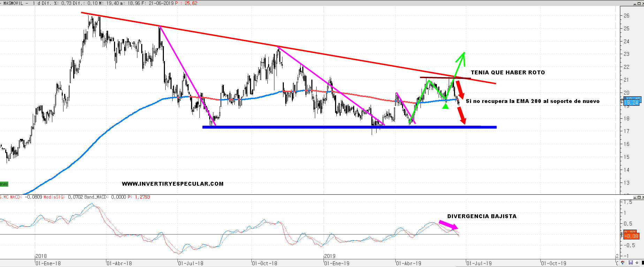This screenshot has width=644, height=267.
Task: Select the TENIA QUE HABER ROTO annotation
Action: point(508,73)
